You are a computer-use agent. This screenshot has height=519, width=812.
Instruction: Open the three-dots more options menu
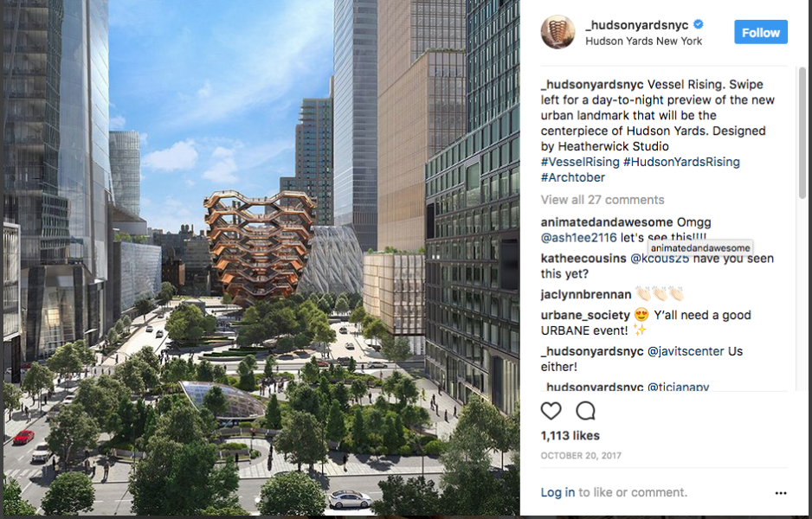click(781, 493)
